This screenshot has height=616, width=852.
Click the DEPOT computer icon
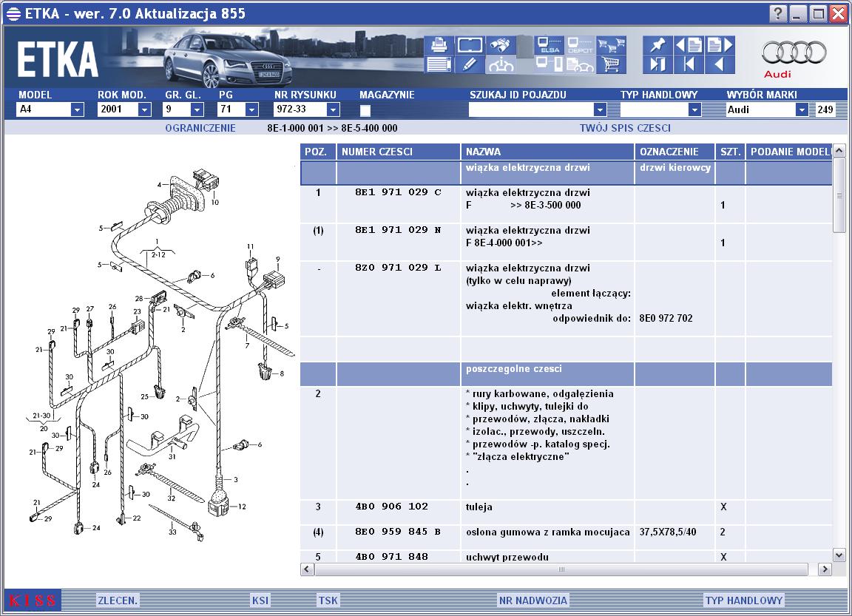pos(580,44)
